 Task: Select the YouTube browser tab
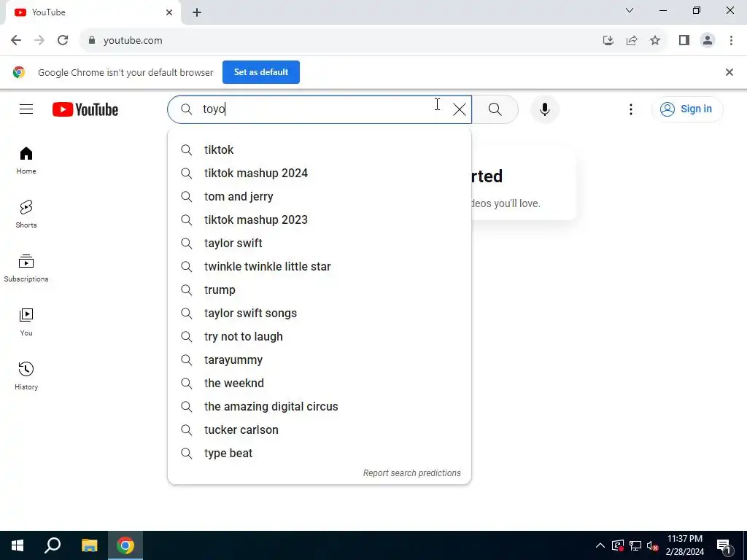coord(93,12)
